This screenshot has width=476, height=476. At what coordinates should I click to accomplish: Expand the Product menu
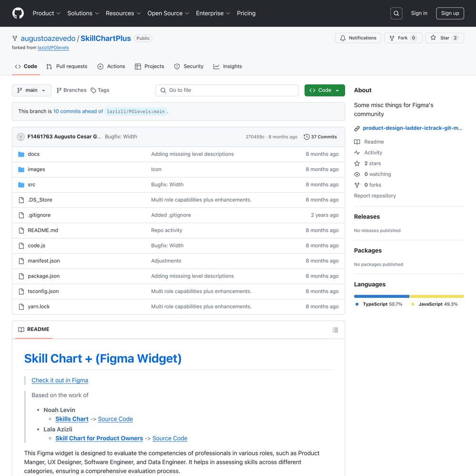click(x=47, y=13)
